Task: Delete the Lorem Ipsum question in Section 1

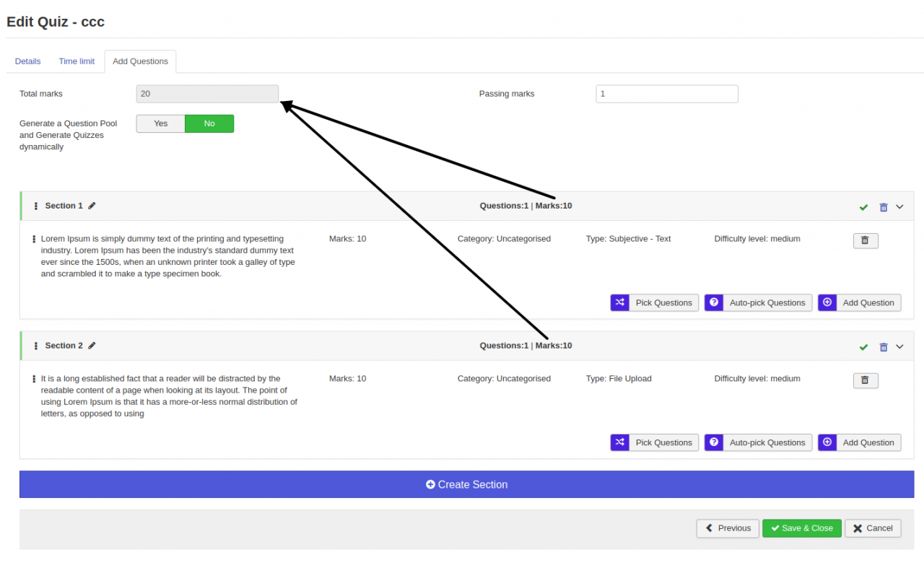Action: coord(866,240)
